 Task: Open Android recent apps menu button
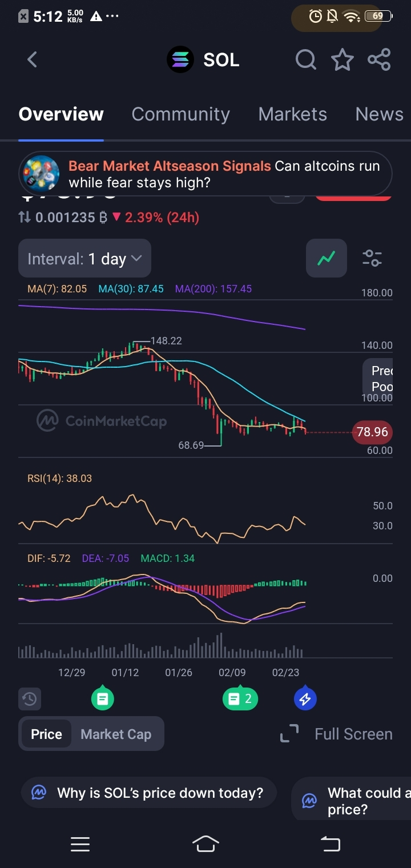[x=80, y=844]
